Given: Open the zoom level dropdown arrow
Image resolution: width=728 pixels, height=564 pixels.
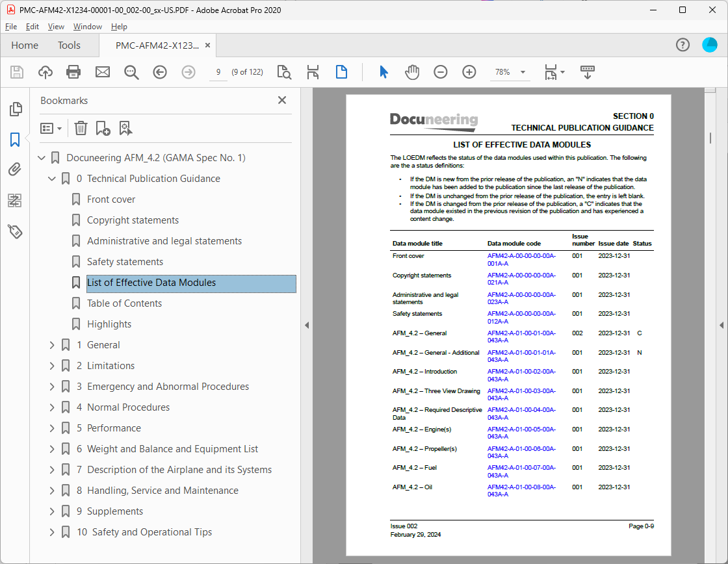Looking at the screenshot, I should [x=523, y=72].
